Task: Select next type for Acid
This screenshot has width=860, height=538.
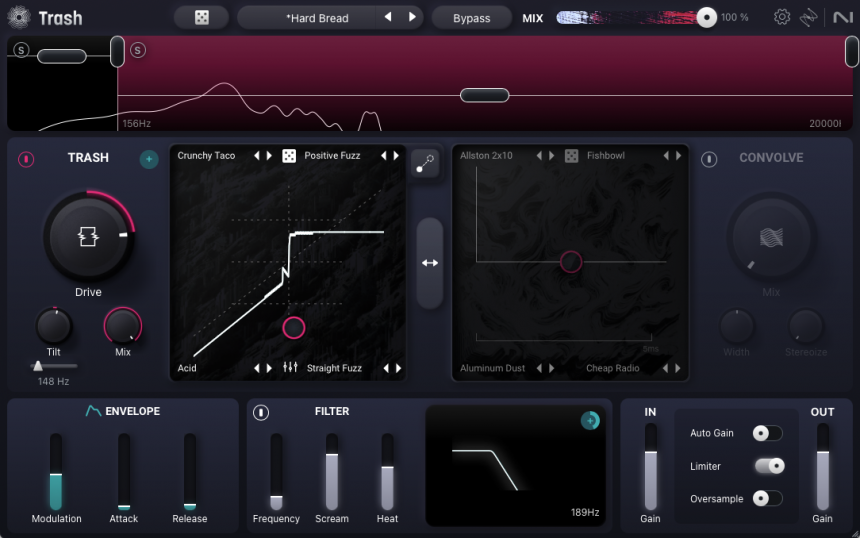Action: pos(269,368)
